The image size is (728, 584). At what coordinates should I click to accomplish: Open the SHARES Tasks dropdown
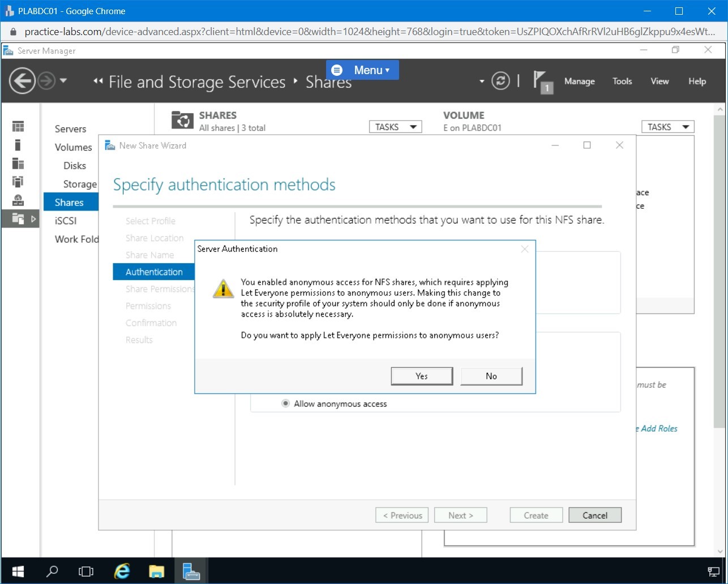pos(396,127)
